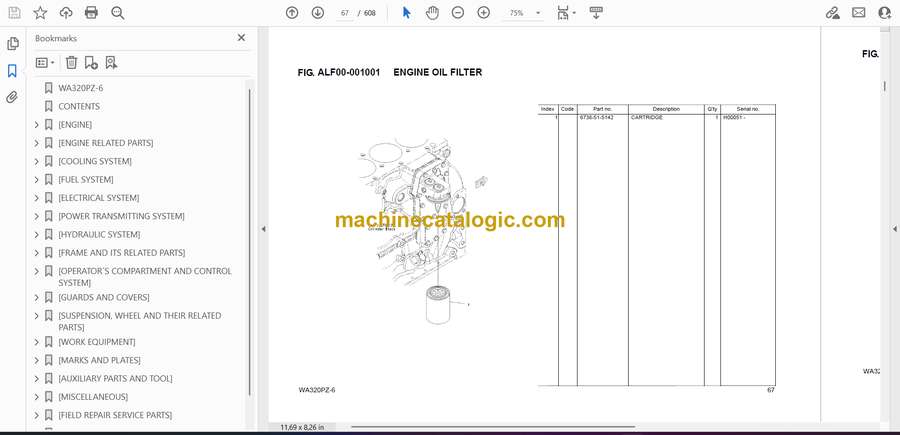
Task: Print the document with printer icon
Action: click(91, 13)
